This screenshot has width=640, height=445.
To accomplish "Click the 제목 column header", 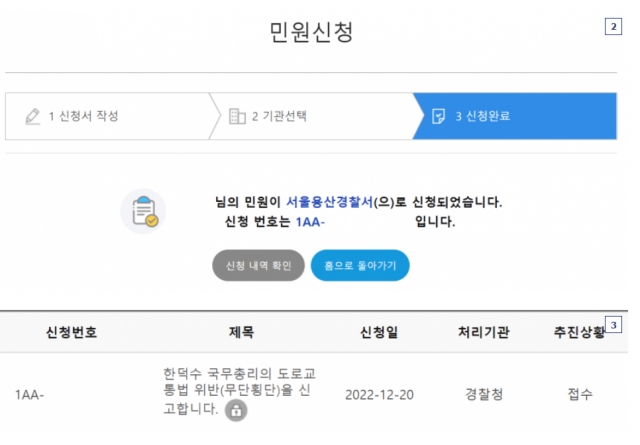I will pos(242,332).
